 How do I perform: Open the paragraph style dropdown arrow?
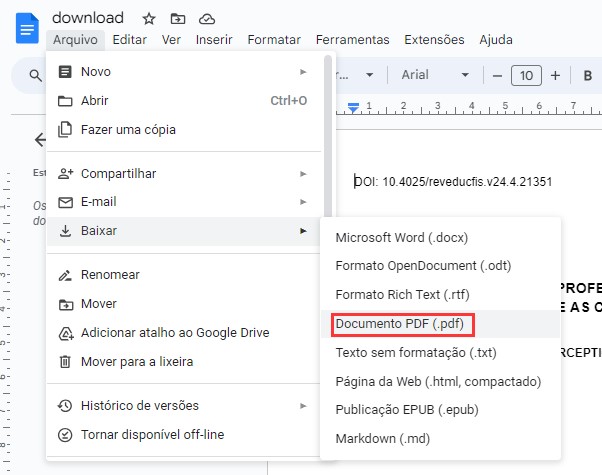tap(369, 75)
